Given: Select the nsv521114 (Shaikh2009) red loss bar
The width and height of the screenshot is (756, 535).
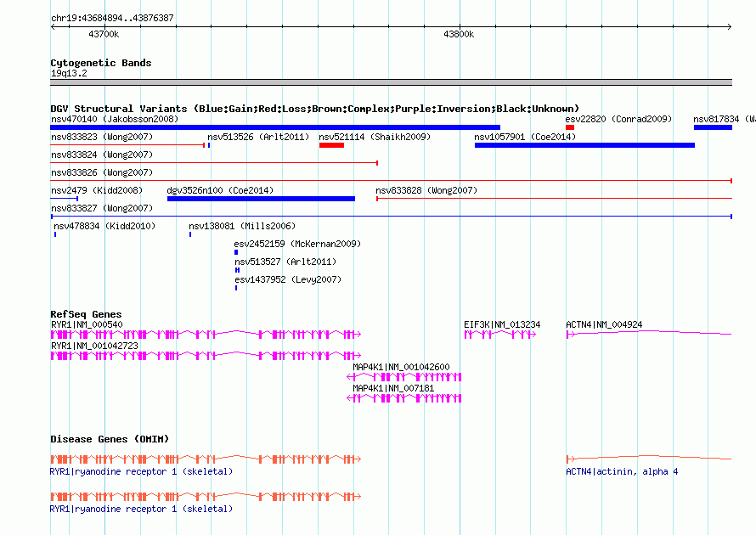Looking at the screenshot, I should (x=332, y=145).
